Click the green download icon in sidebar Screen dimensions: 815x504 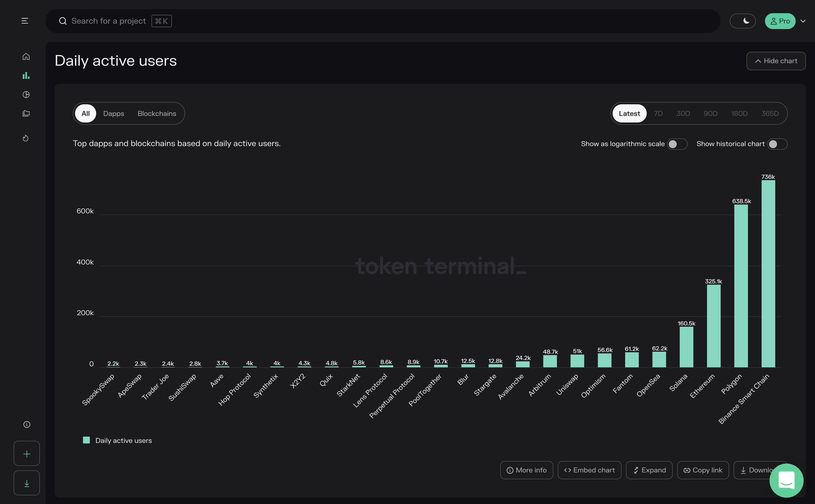tap(27, 483)
